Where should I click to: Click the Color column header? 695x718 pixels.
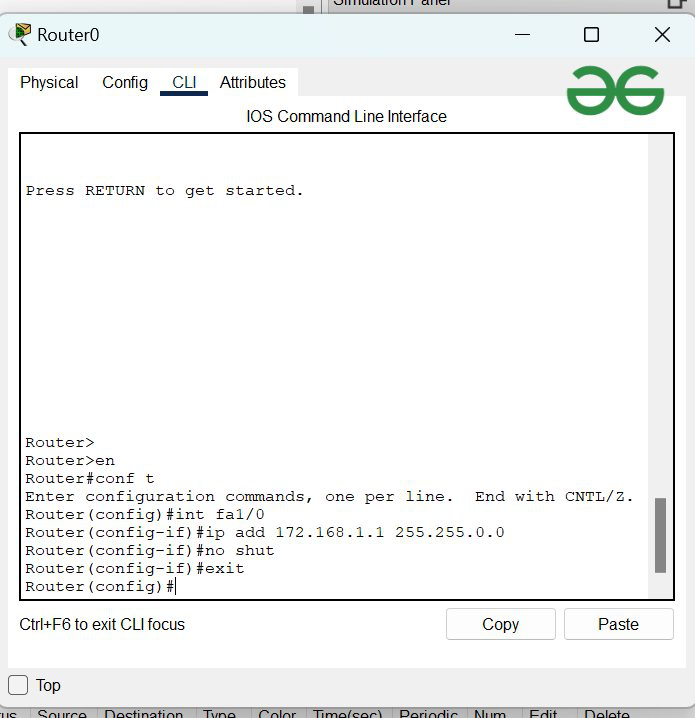pos(277,714)
